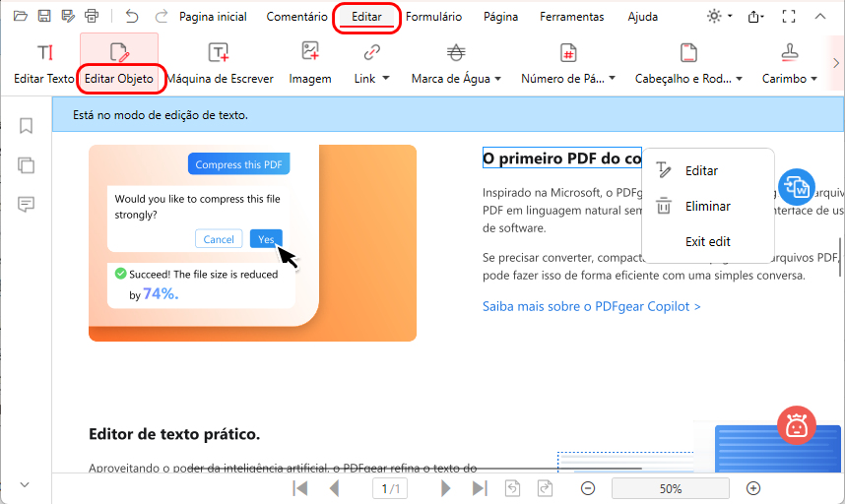Choose Eliminar in the context menu
The width and height of the screenshot is (845, 504).
(x=708, y=207)
